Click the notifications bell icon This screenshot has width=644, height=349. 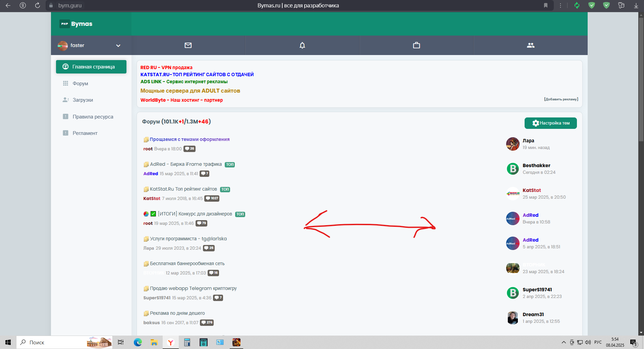pyautogui.click(x=302, y=45)
